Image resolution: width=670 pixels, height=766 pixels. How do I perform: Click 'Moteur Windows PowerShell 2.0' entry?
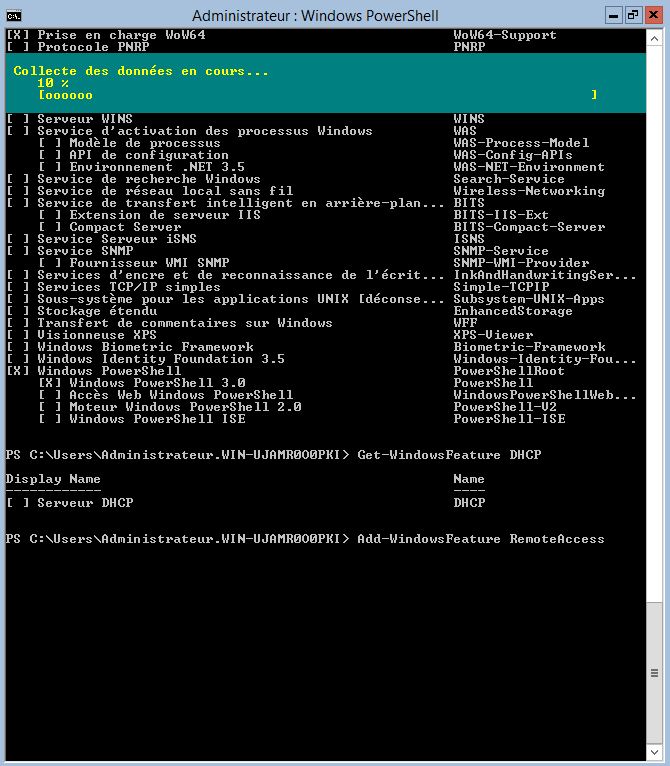point(185,407)
